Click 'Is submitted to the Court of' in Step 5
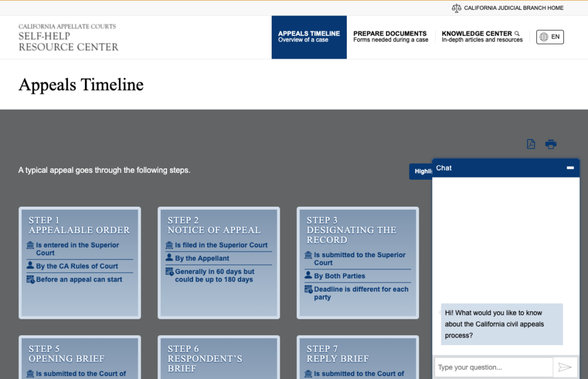 [81, 374]
